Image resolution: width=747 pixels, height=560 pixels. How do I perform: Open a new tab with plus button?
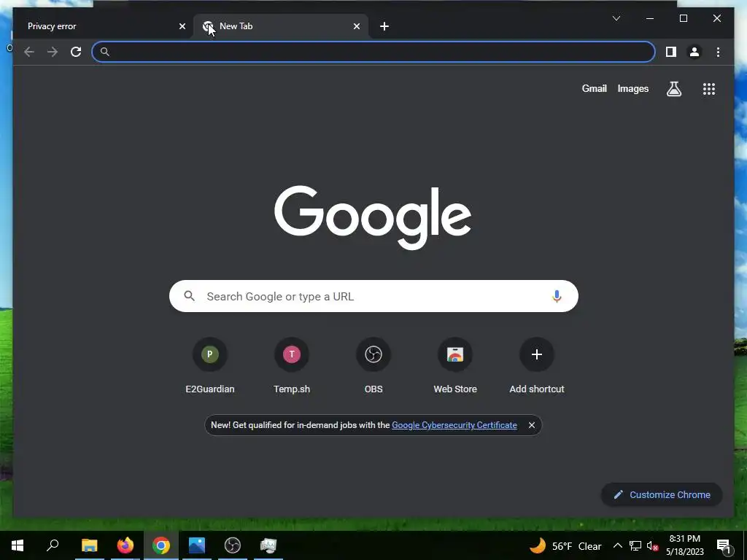(x=384, y=26)
